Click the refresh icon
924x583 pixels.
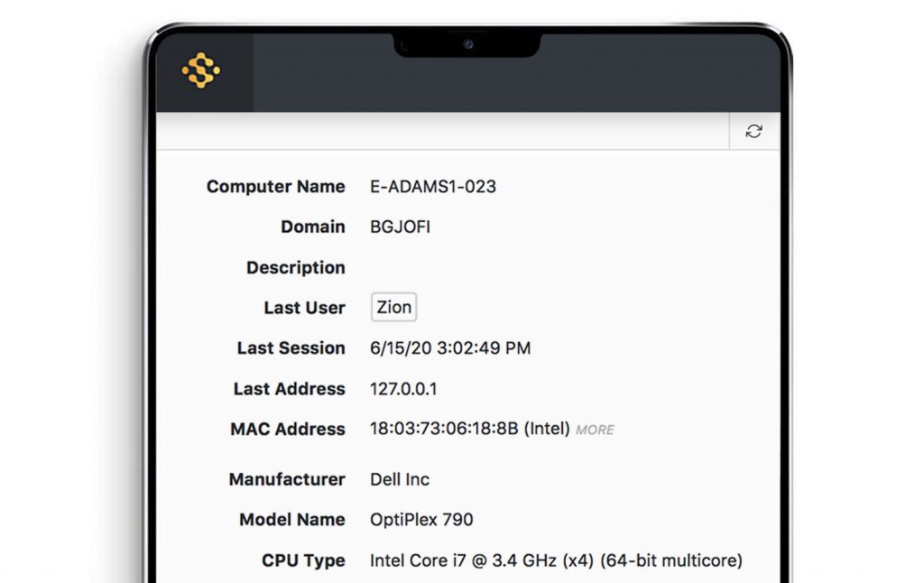point(753,132)
